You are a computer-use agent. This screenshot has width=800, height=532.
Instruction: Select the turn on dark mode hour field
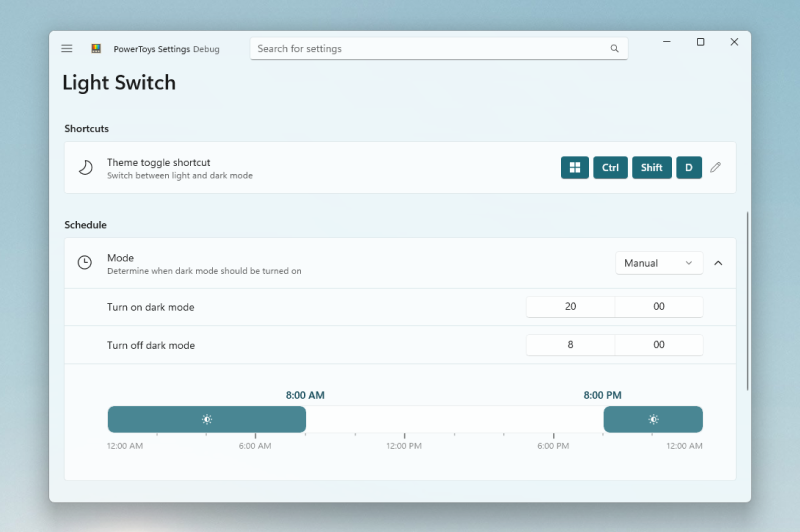570,307
